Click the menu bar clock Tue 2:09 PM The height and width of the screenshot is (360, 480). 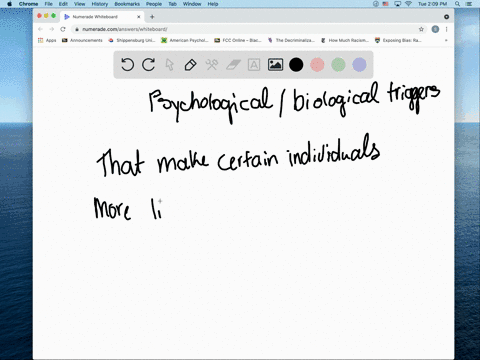(x=433, y=4)
